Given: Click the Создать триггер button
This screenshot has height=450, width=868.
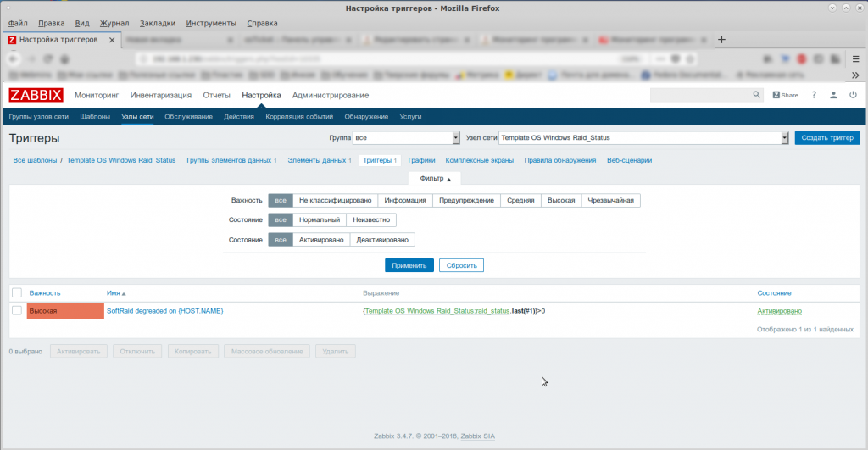Looking at the screenshot, I should 827,138.
